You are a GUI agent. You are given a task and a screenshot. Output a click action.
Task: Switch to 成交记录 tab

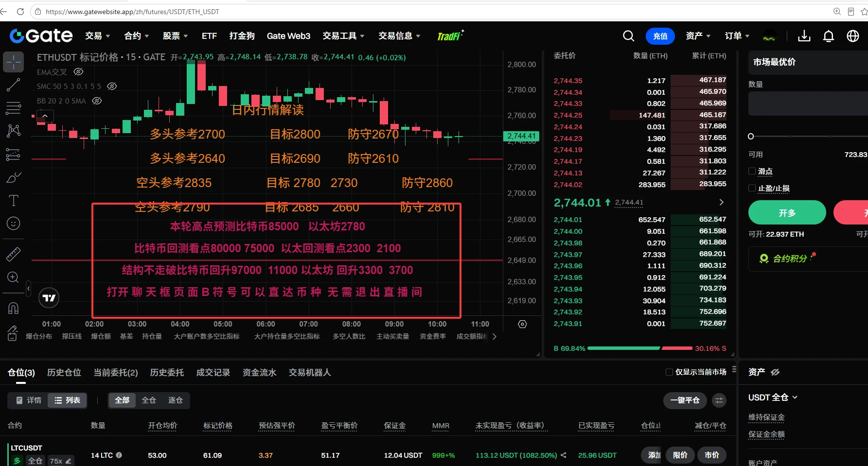point(213,373)
